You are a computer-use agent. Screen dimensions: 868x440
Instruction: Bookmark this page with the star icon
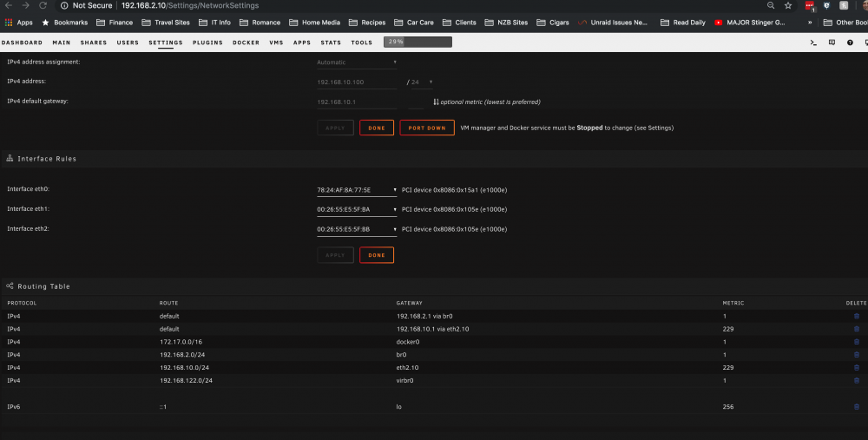(788, 5)
